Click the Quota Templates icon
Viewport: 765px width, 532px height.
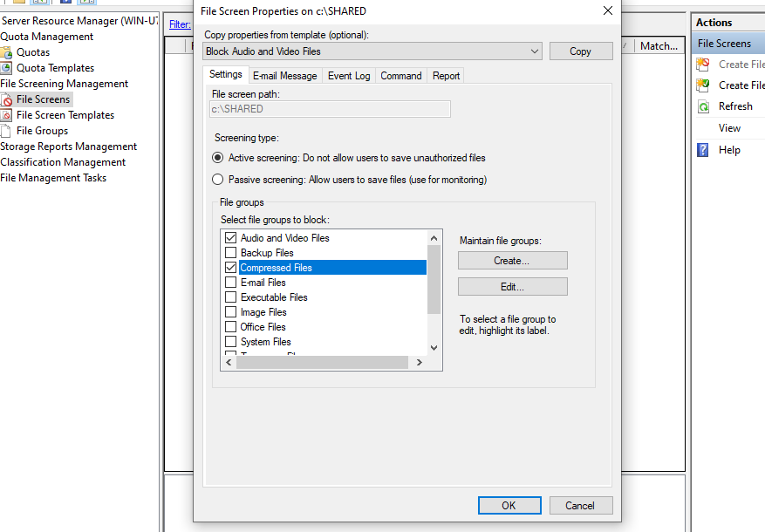7,68
